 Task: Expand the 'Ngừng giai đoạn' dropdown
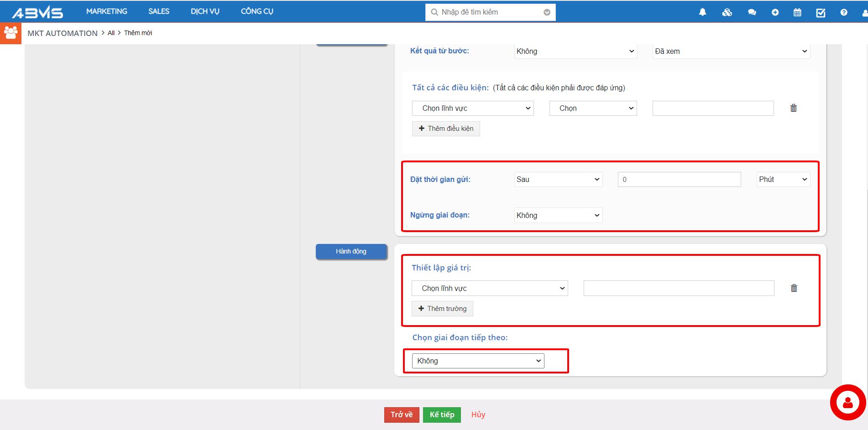click(558, 215)
